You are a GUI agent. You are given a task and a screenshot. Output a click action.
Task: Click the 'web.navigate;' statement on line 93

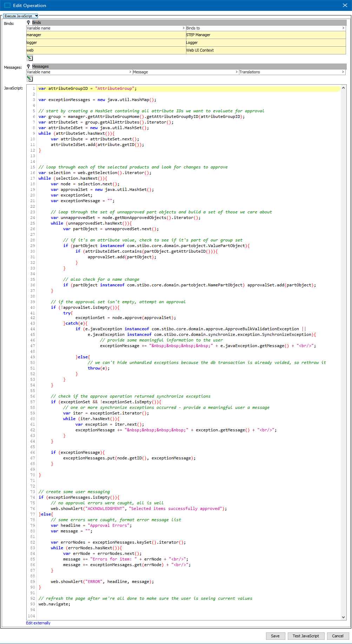(x=54, y=604)
